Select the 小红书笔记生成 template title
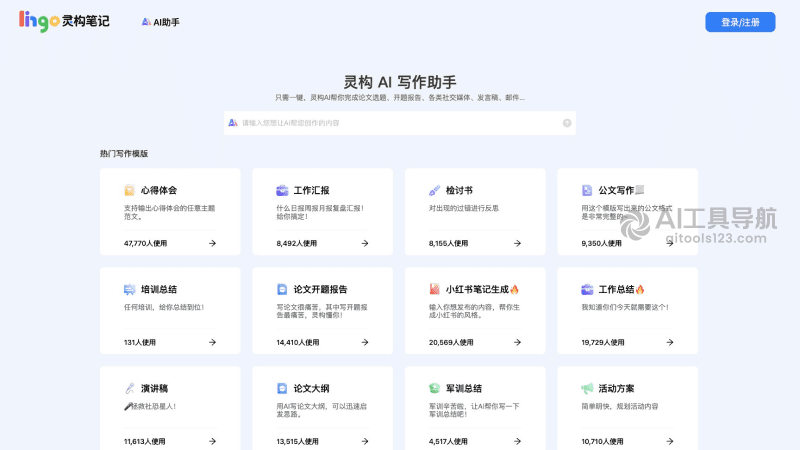This screenshot has height=450, width=800. pos(482,289)
